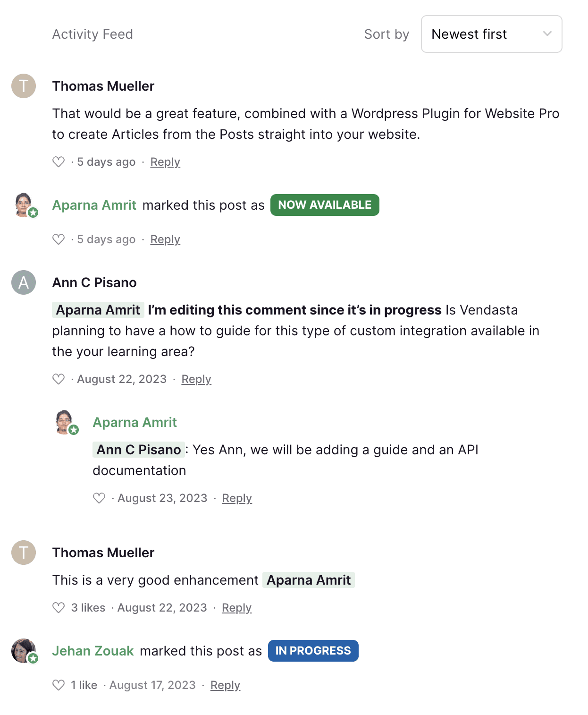
Task: Like Aparna Amrit's status update
Action: [x=59, y=239]
